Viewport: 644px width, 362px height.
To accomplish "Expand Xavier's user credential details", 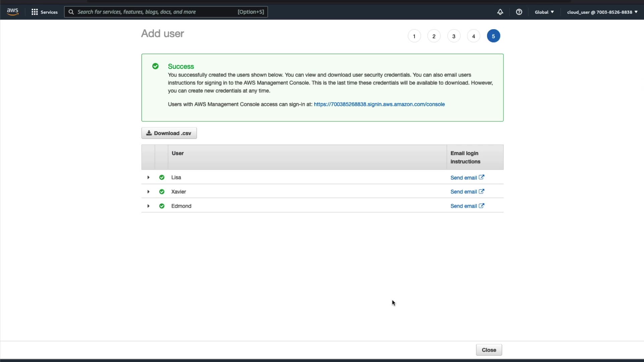I will click(148, 192).
